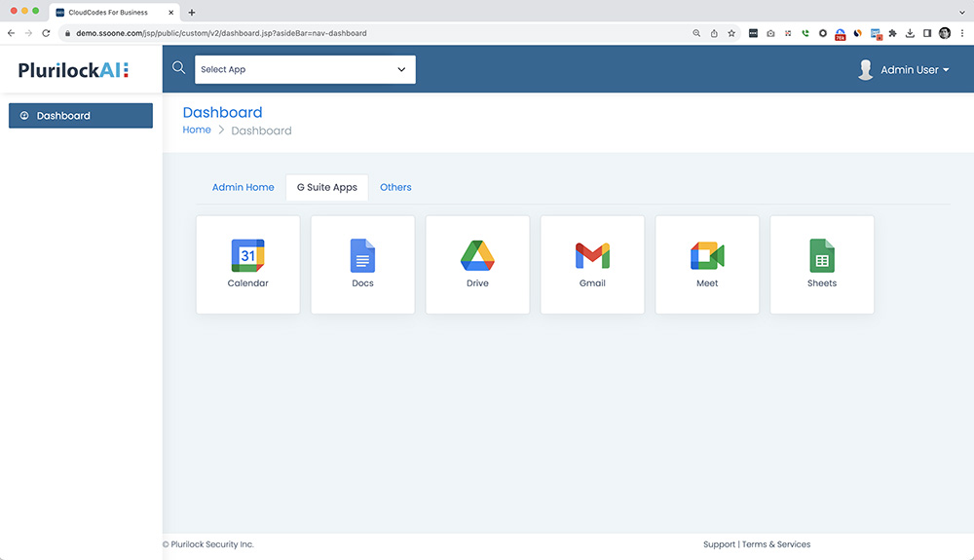
Task: Open the Google Docs app tile
Action: (x=362, y=265)
